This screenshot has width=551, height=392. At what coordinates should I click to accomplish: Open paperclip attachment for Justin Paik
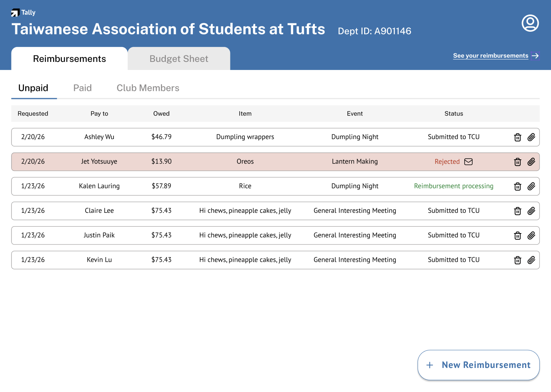click(x=531, y=235)
